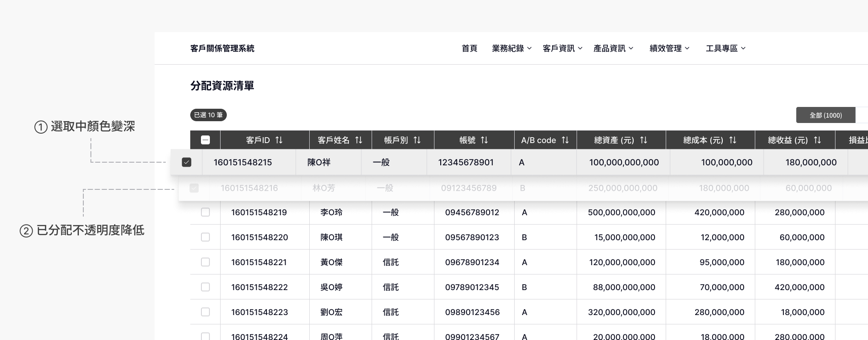Click customer name 劉O宏

tap(332, 312)
